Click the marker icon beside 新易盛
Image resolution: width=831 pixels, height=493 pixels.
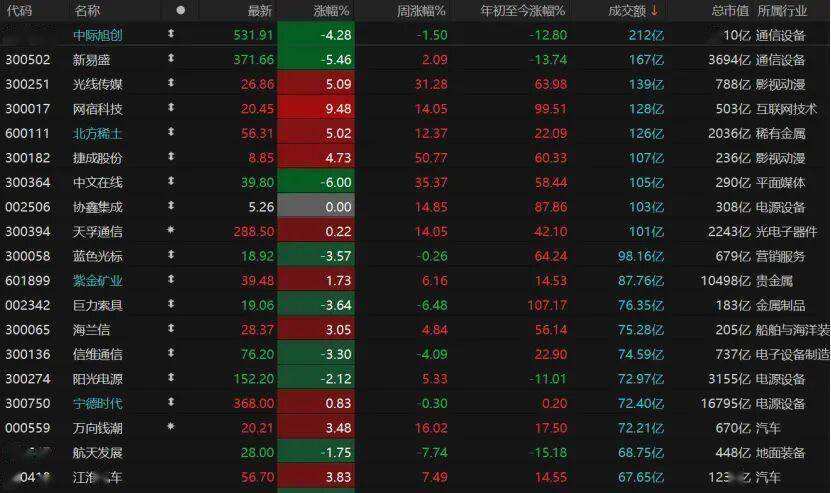point(171,60)
